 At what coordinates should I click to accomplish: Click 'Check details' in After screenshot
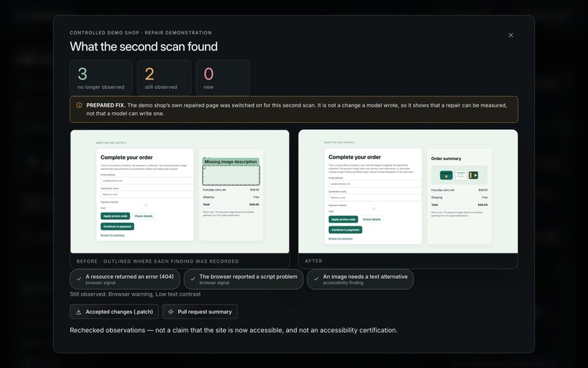pos(371,219)
